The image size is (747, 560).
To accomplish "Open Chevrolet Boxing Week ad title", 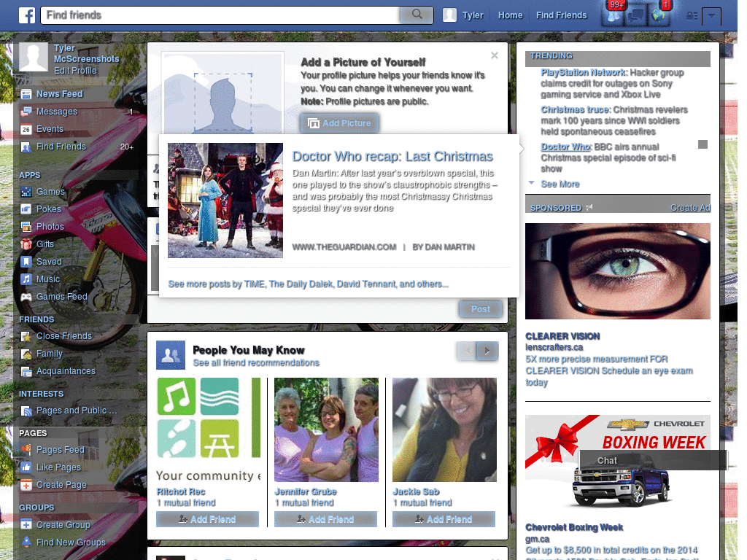I will click(574, 528).
